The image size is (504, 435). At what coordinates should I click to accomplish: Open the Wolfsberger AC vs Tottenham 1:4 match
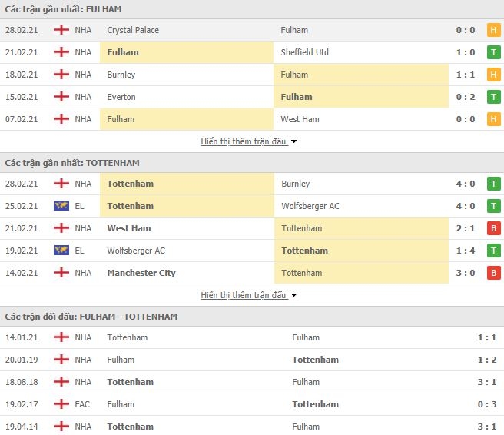point(252,251)
